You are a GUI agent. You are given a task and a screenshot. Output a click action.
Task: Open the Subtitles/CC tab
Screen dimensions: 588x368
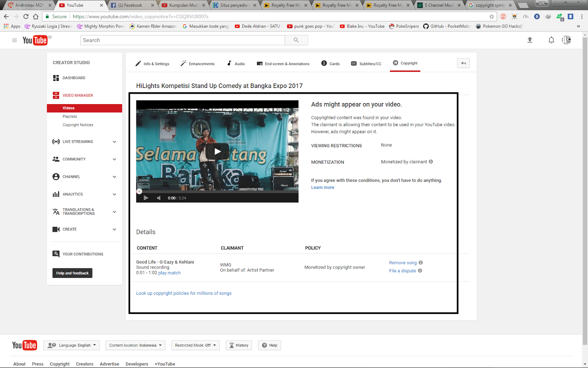366,64
